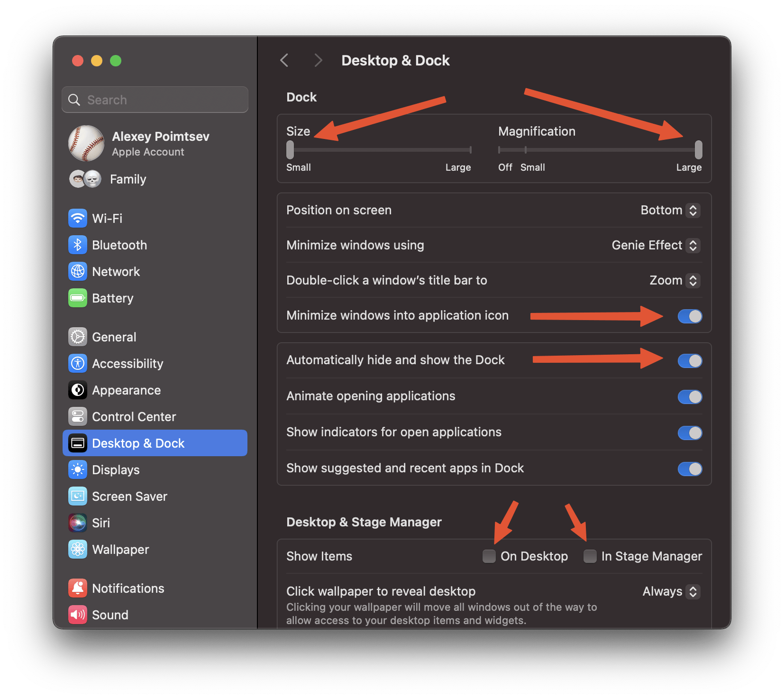Select the Battery icon in sidebar

(x=78, y=298)
